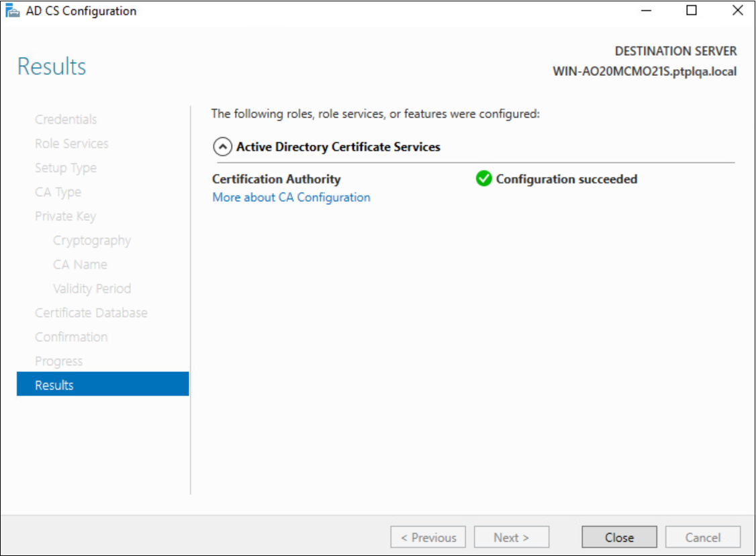Viewport: 756px width, 556px height.
Task: Minimize the AD CS Configuration window
Action: [x=646, y=11]
